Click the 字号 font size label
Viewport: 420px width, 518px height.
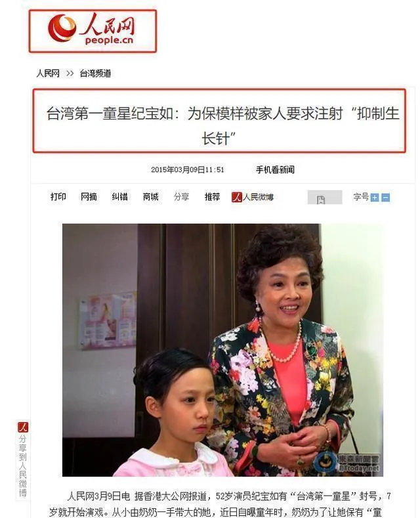361,197
